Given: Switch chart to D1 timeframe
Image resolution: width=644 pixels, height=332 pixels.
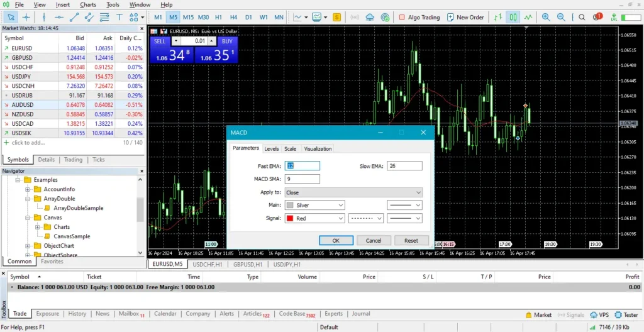Looking at the screenshot, I should [x=248, y=17].
